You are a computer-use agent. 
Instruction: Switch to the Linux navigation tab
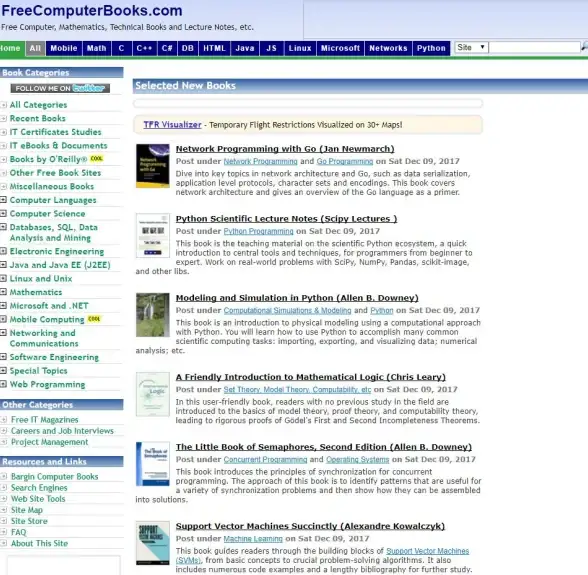point(300,48)
